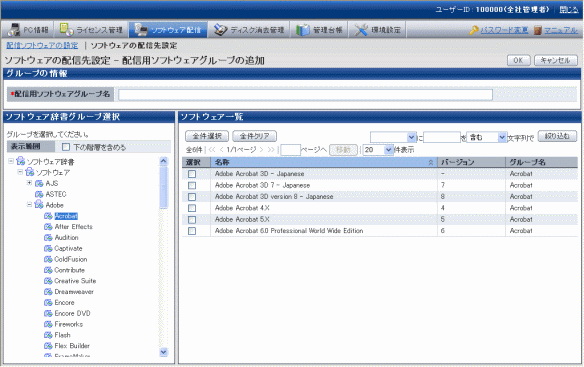Click the ColdFusion group icon
The image size is (584, 367).
pos(48,259)
